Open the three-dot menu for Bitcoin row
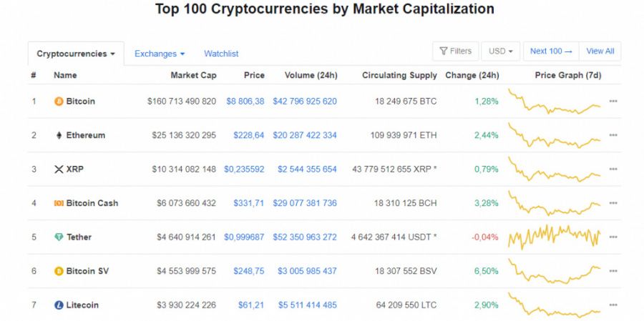The width and height of the screenshot is (644, 321). point(613,102)
